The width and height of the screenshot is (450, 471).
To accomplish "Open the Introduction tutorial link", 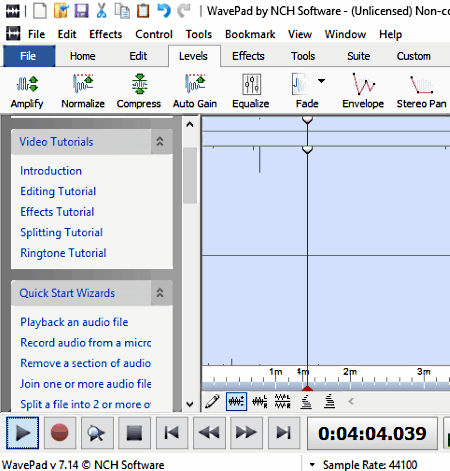I will 51,171.
